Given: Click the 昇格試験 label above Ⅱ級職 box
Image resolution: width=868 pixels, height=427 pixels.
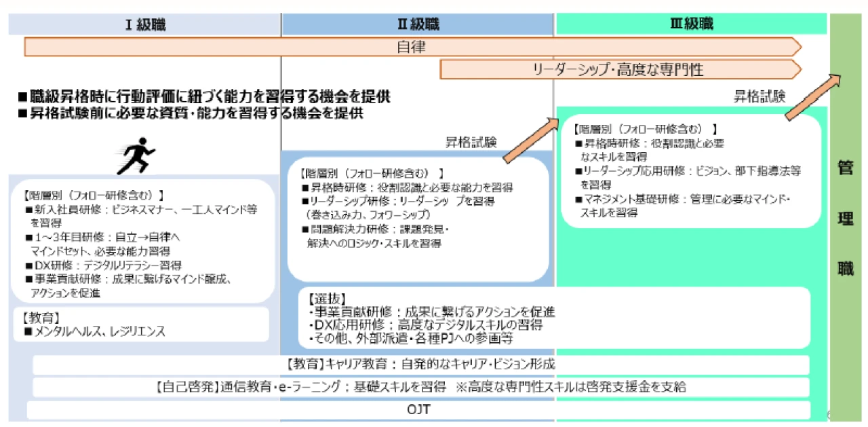Looking at the screenshot, I should 471,142.
